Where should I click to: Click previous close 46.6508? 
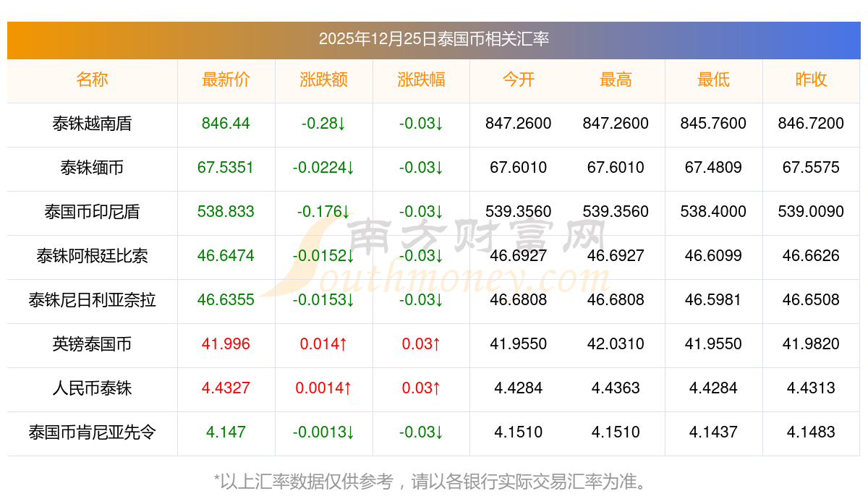click(x=811, y=300)
